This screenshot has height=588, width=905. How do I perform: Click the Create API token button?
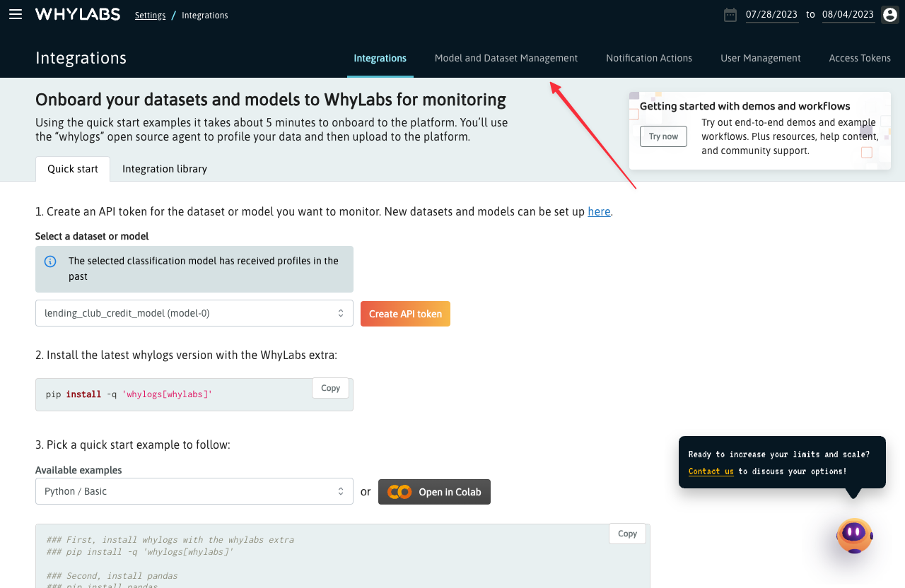coord(405,312)
